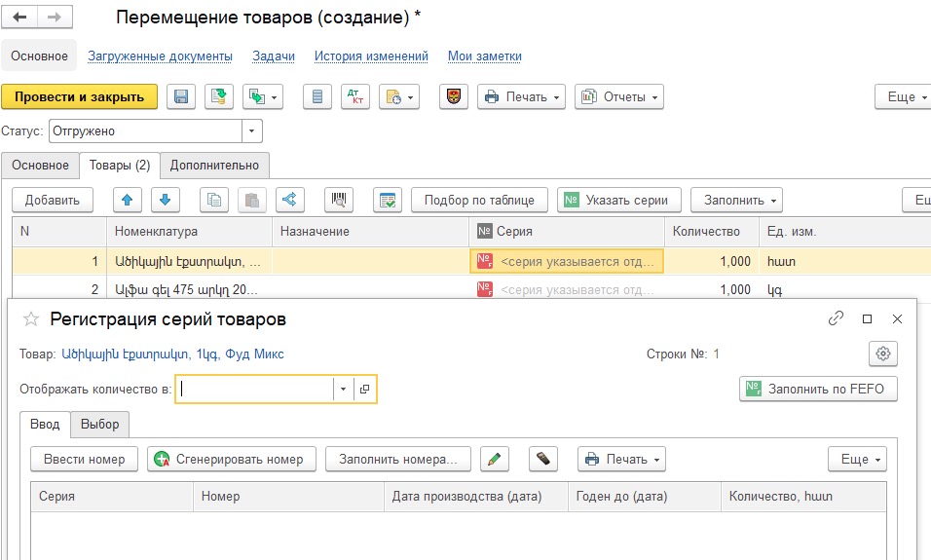Viewport: 931px width, 560px height.
Task: Move row down with blue down arrow
Action: click(x=165, y=200)
